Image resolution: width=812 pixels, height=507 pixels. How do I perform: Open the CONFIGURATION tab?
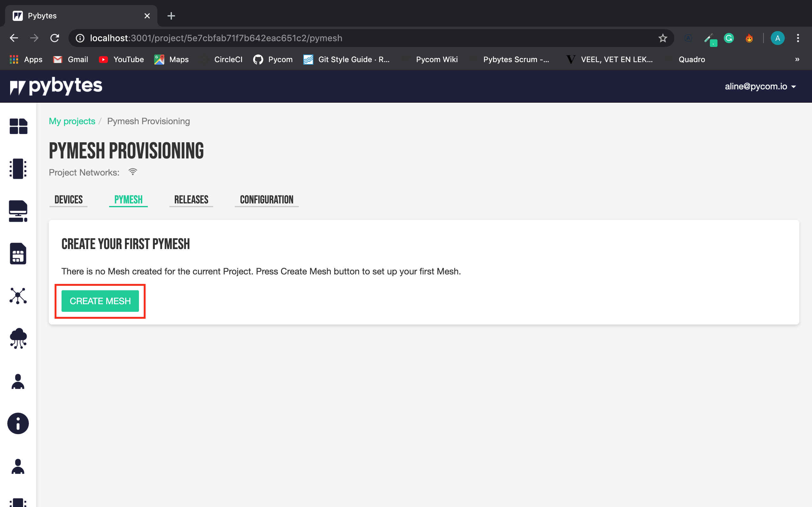266,200
